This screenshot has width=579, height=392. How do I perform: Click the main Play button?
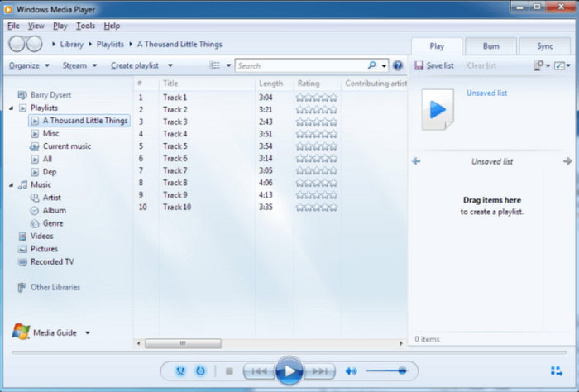(289, 370)
